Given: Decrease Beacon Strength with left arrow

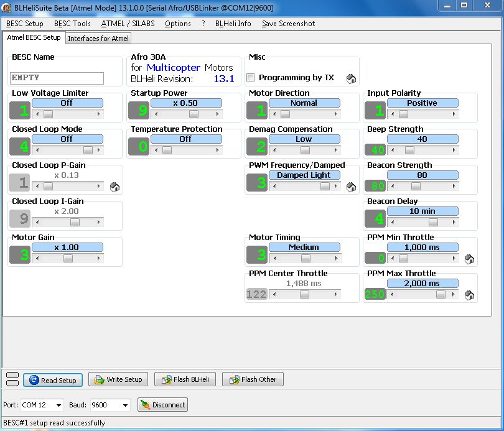Looking at the screenshot, I should point(393,186).
